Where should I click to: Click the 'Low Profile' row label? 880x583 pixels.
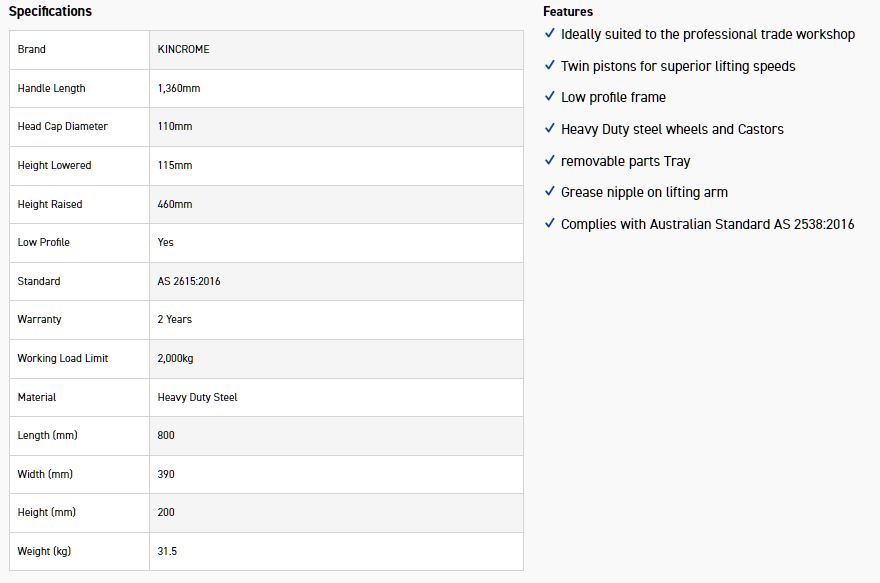pyautogui.click(x=43, y=243)
